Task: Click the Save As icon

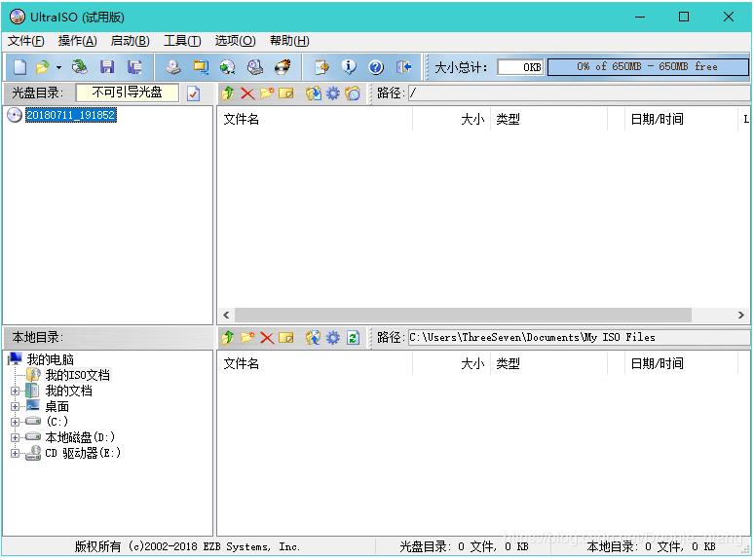Action: (134, 67)
